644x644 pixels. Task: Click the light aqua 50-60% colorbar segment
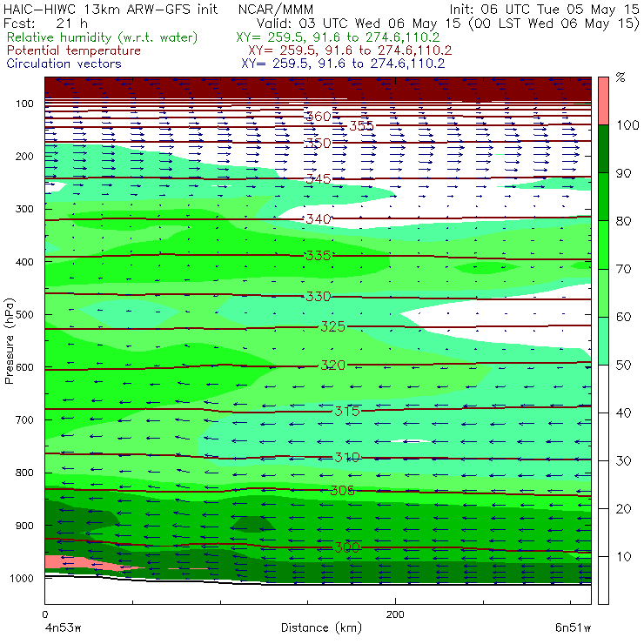coord(603,341)
